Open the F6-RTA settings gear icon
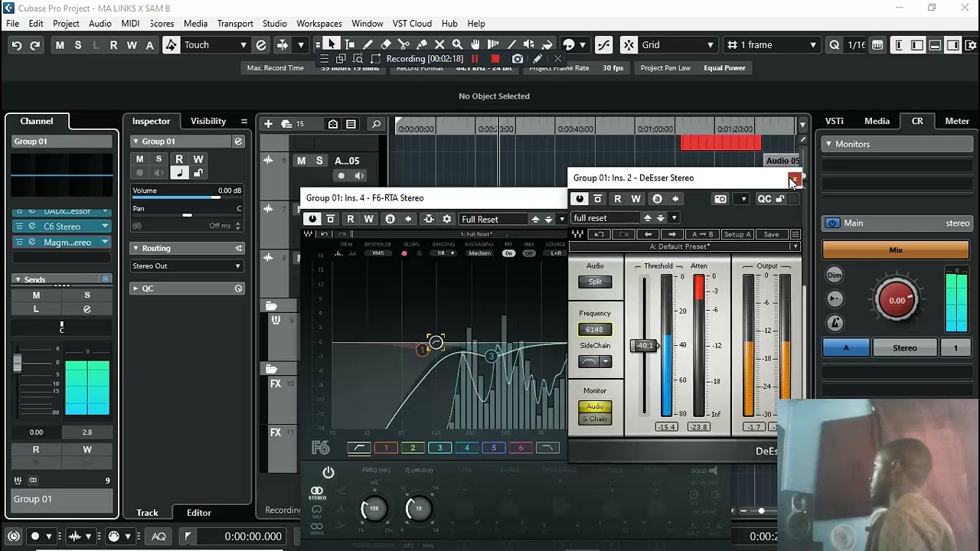 447,219
